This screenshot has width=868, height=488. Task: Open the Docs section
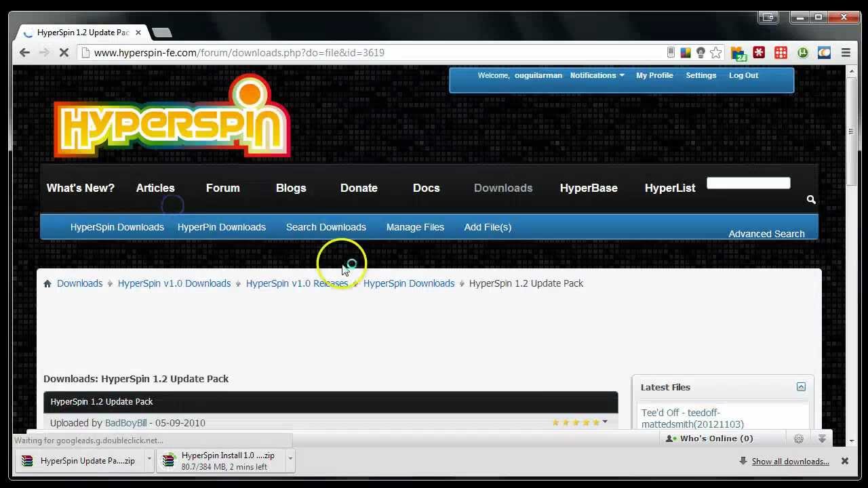click(427, 188)
